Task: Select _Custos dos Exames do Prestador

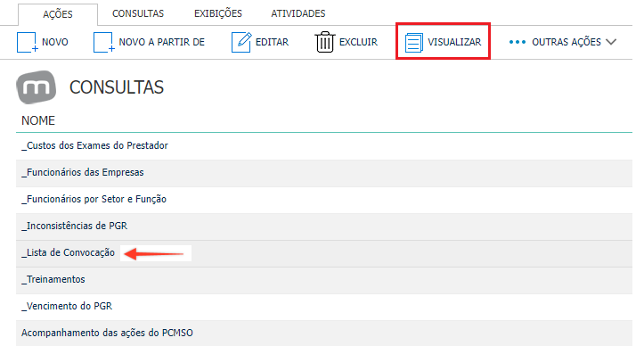Action: [324, 146]
